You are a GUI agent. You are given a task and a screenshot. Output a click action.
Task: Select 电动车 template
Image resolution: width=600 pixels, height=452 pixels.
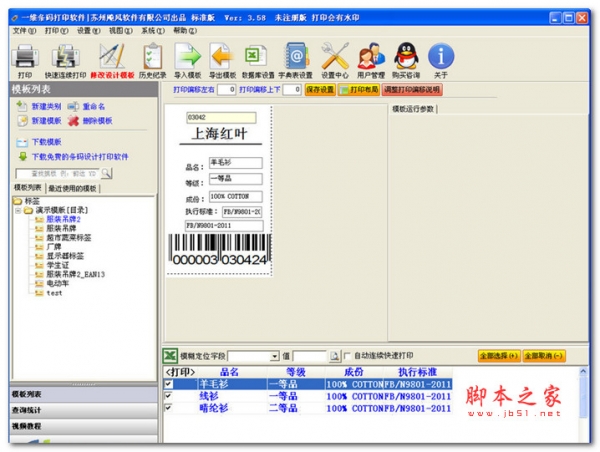[x=57, y=284]
